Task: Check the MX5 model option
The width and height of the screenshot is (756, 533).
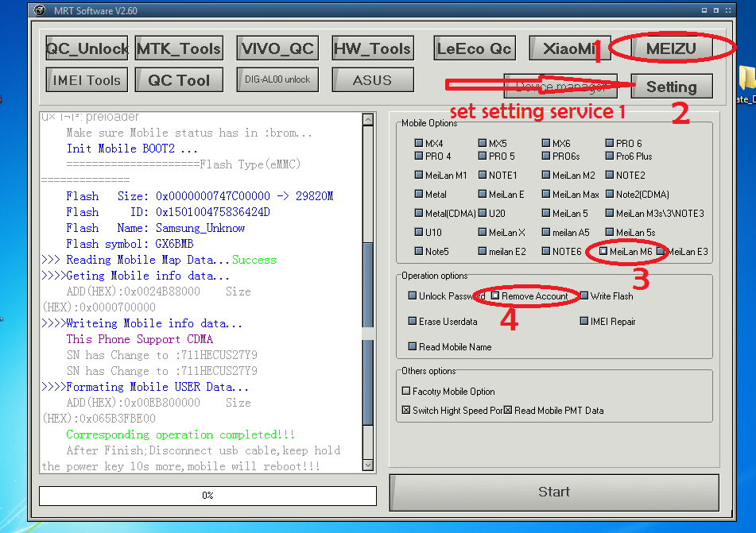Action: tap(483, 143)
